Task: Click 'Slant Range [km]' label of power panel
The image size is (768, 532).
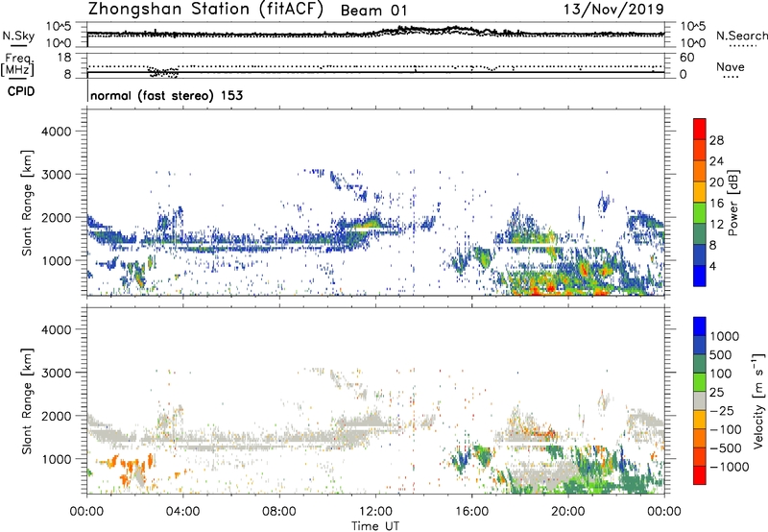Action: click(27, 203)
